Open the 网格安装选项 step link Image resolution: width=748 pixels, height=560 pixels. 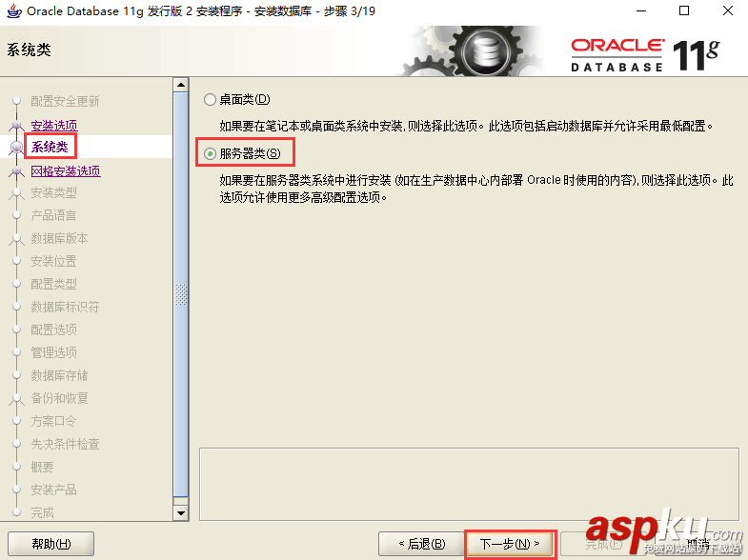(x=66, y=170)
